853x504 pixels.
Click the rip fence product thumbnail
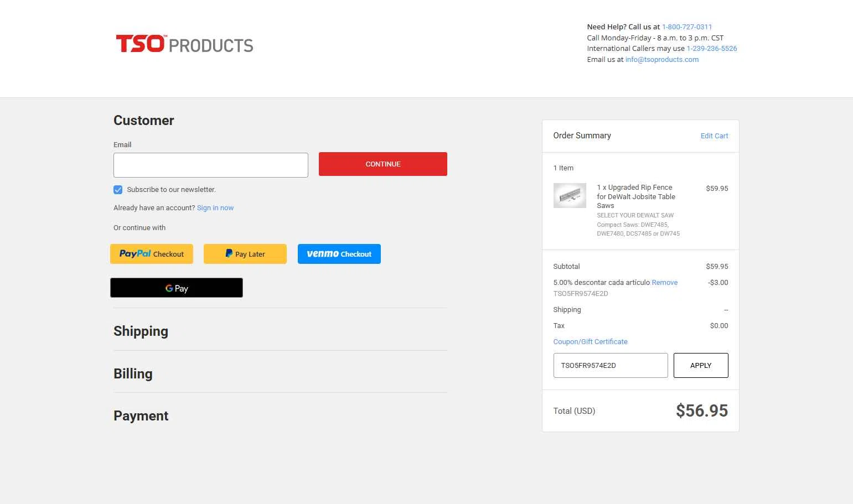[x=570, y=195]
